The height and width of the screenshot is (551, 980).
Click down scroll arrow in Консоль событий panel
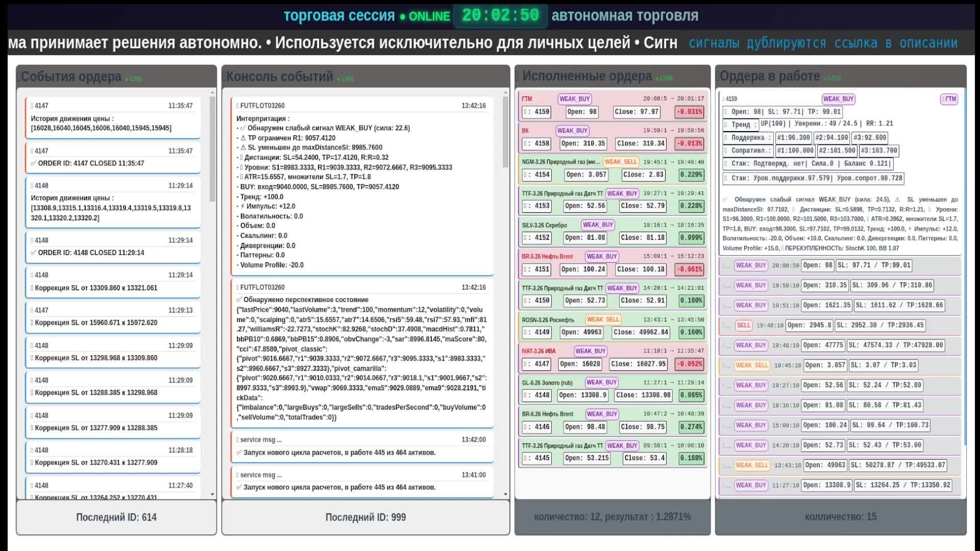[x=505, y=494]
